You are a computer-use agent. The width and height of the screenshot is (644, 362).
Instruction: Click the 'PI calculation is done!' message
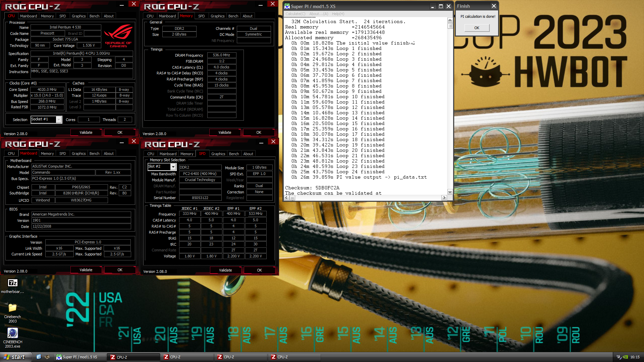478,16
